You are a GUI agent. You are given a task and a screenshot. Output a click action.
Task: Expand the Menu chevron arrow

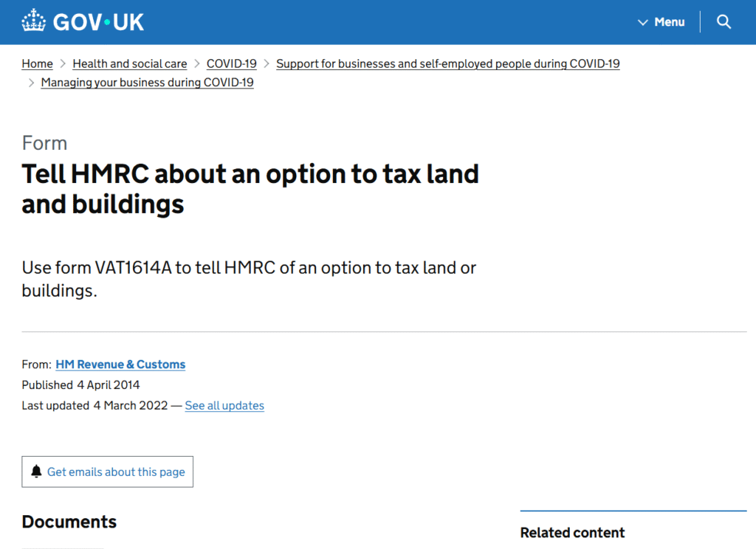(x=642, y=22)
